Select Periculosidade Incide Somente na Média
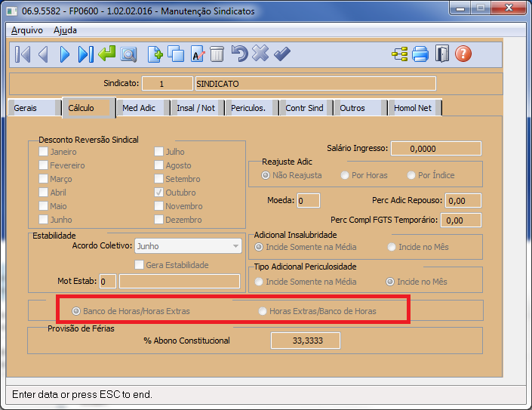 259,282
